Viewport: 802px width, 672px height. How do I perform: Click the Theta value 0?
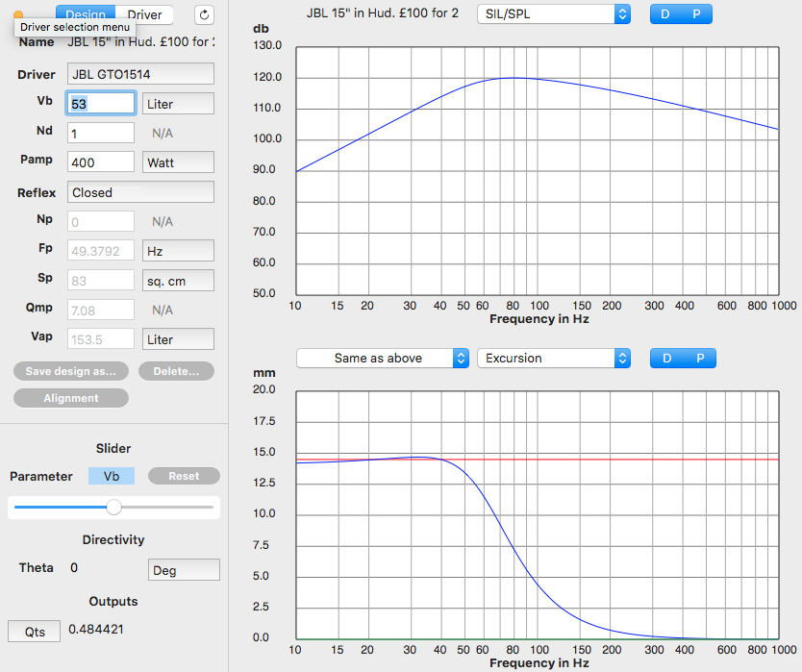tap(74, 567)
